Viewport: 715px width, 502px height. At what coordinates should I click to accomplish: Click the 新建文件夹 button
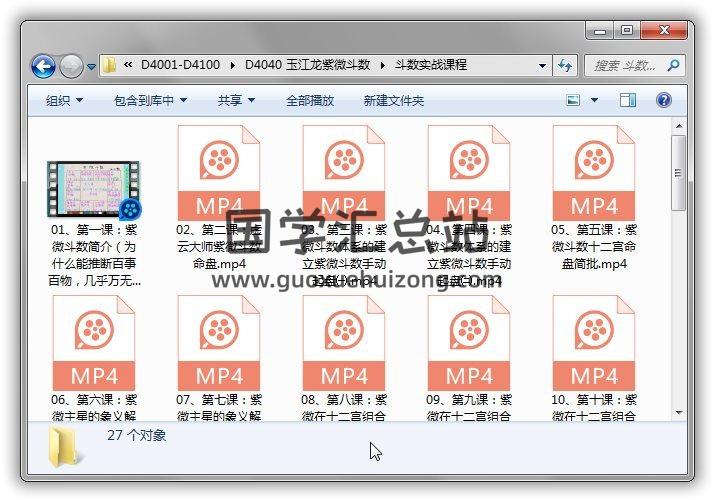pos(393,101)
